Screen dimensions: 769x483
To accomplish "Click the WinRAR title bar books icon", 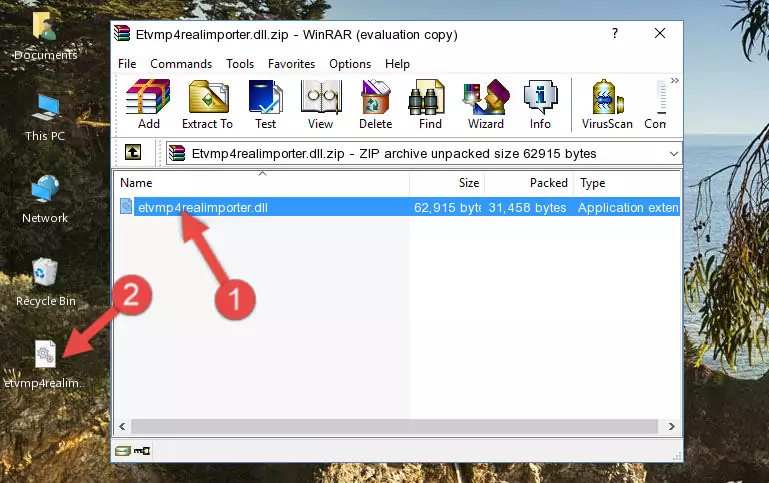I will [122, 33].
